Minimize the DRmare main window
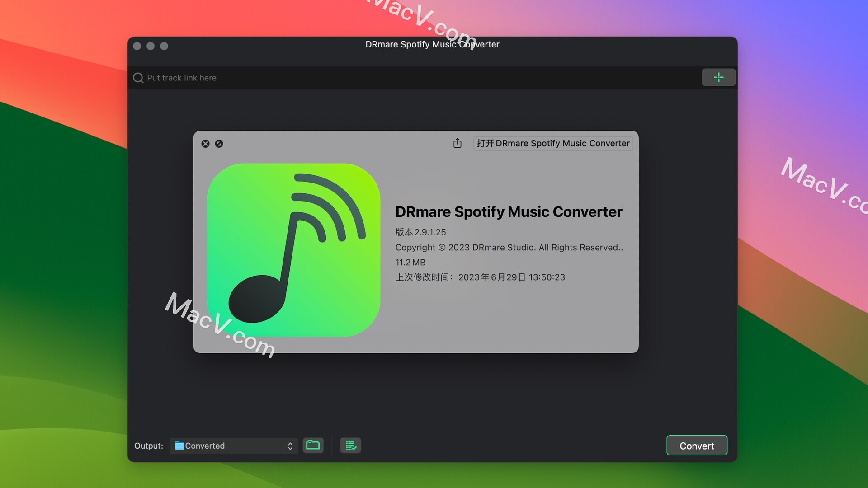 tap(151, 46)
